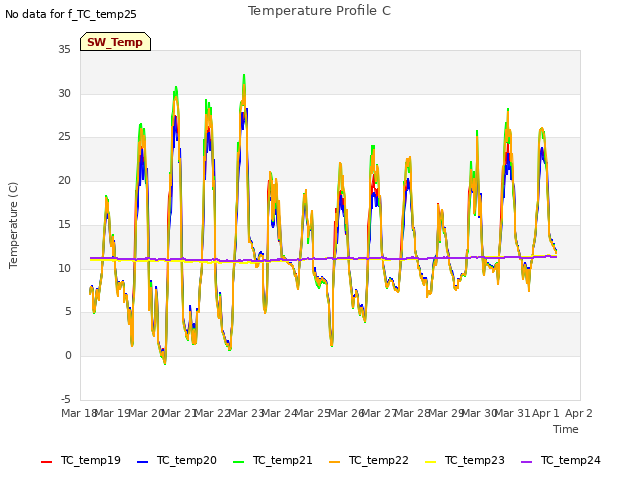Click the purple TC_temp24 legend swatch
640x480 pixels.
pos(527,462)
